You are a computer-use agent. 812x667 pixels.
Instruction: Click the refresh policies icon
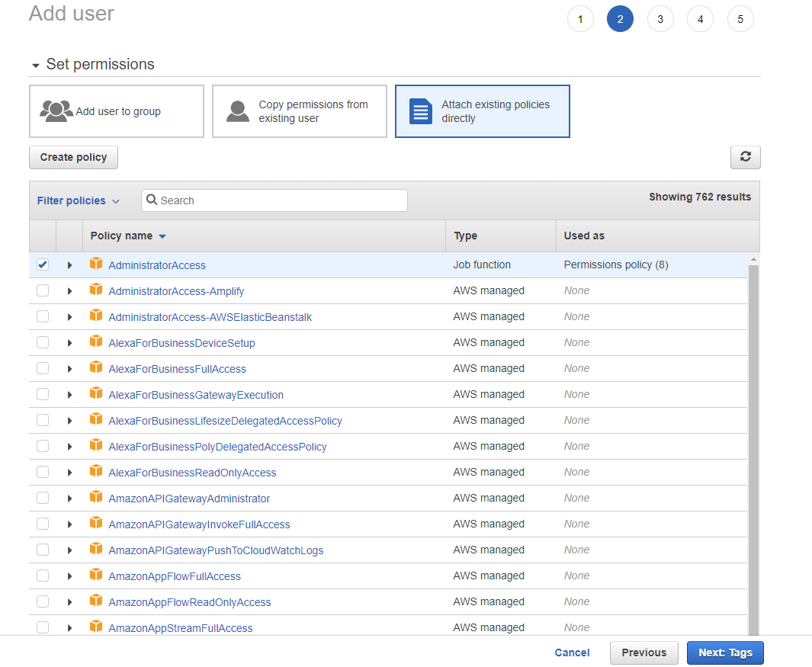[745, 157]
